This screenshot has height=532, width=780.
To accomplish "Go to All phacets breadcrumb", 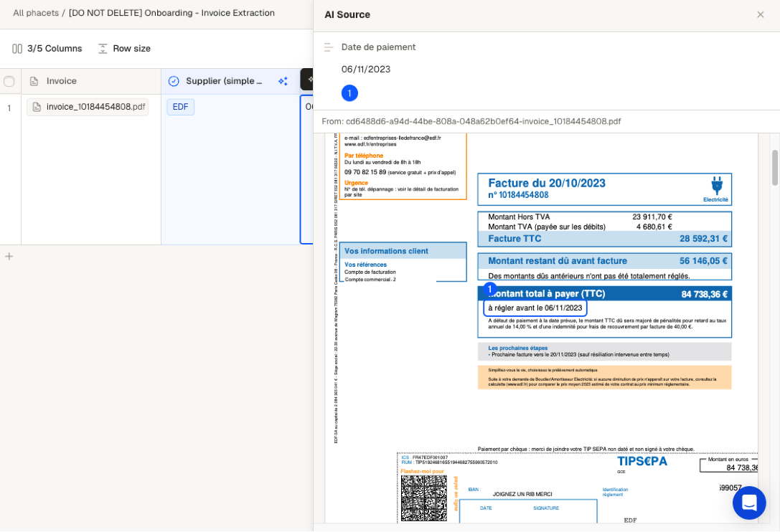I will [36, 13].
